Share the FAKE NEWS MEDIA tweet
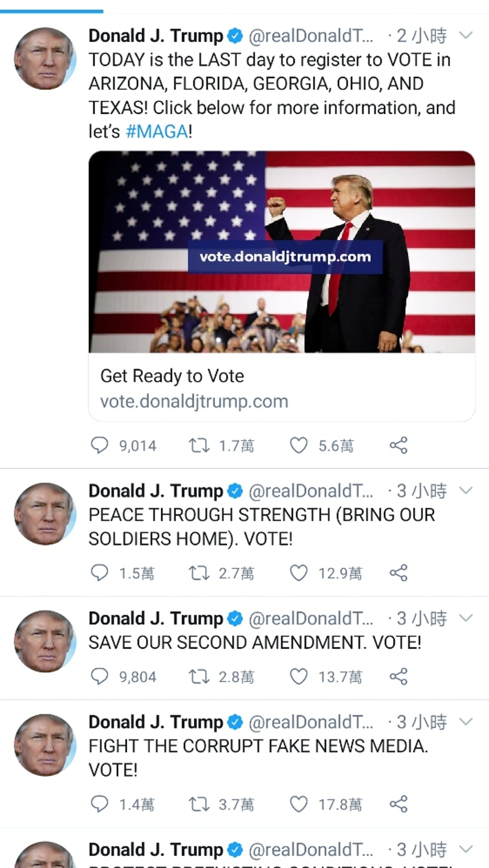The width and height of the screenshot is (489, 868). point(399,804)
